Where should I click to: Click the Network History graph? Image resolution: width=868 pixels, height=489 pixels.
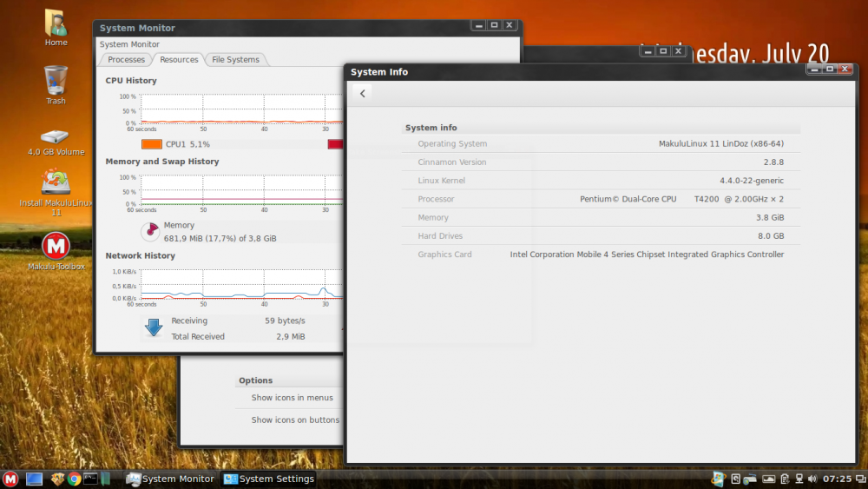click(242, 284)
